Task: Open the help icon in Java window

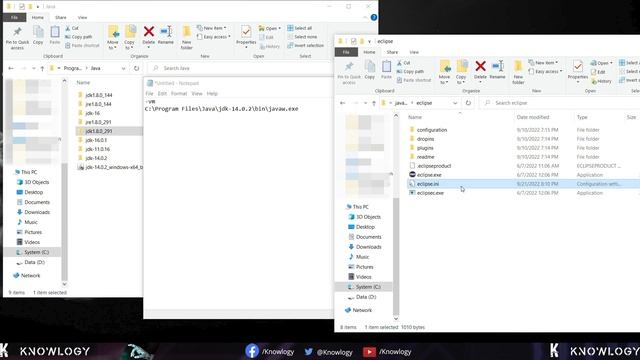Action: (373, 17)
